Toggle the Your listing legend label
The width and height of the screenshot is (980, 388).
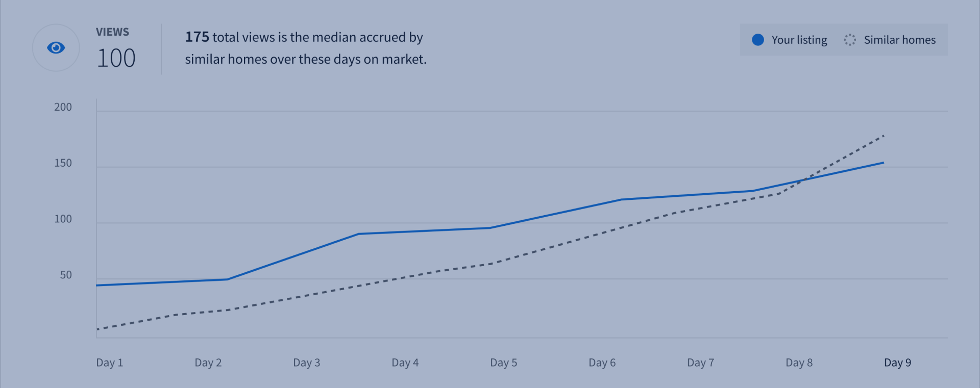pyautogui.click(x=799, y=40)
